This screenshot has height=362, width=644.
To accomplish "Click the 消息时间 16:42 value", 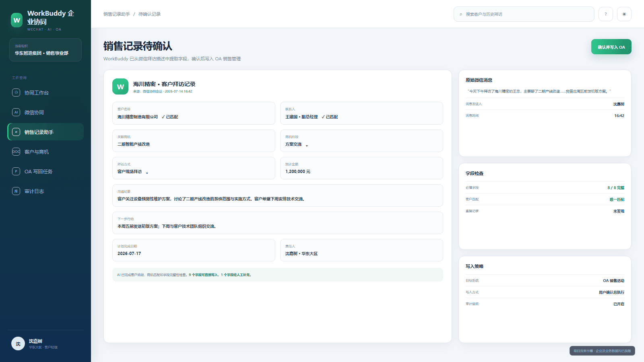I will point(619,116).
